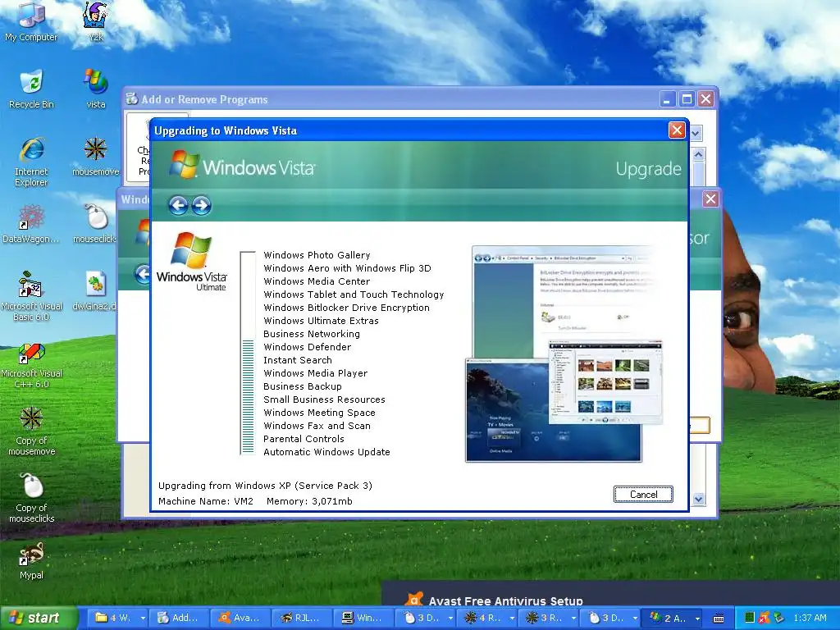Viewport: 840px width, 630px height.
Task: Click 'Windows Fax and Scan' text
Action: click(x=317, y=426)
